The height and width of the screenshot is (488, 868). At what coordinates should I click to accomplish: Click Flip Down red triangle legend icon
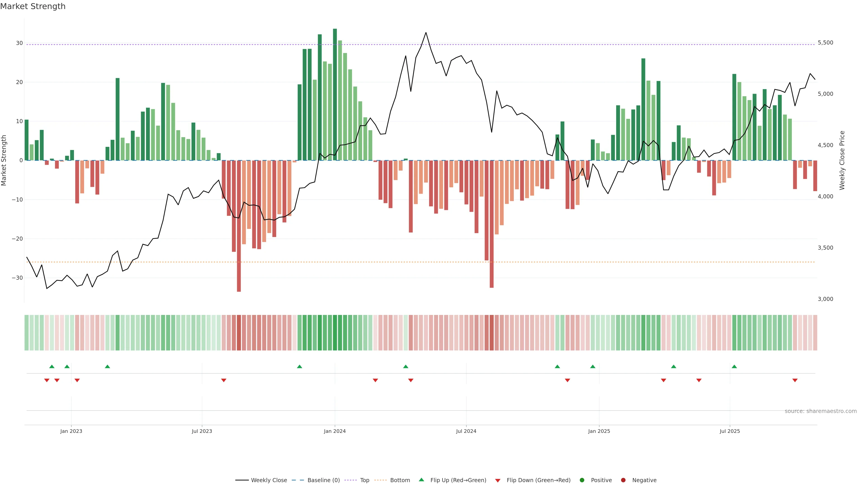(498, 480)
